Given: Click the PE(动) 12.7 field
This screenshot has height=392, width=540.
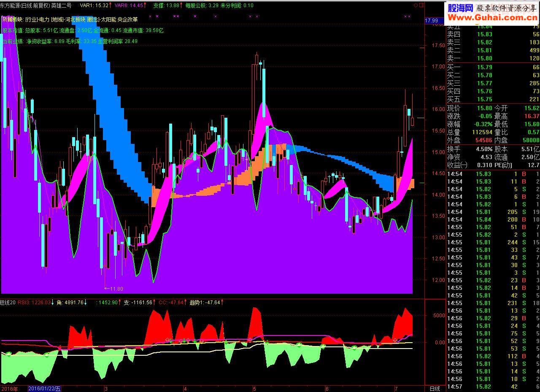Looking at the screenshot, I should tap(517, 165).
